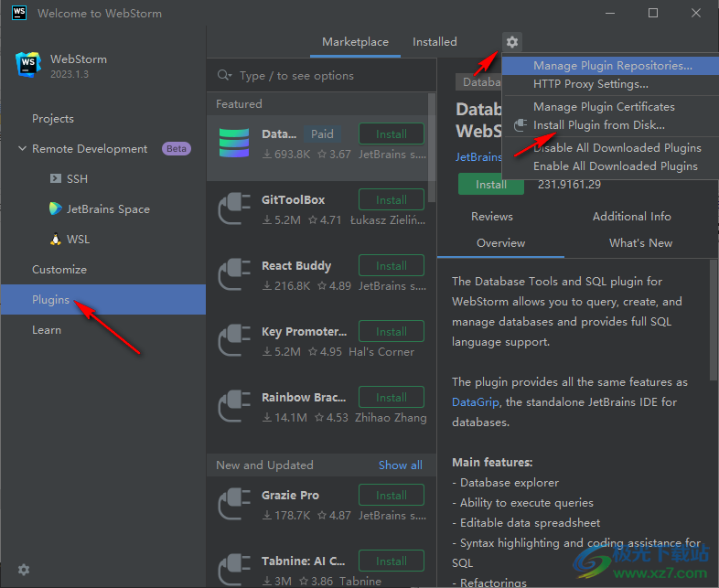The width and height of the screenshot is (719, 588).
Task: Click the plugin list scrollbar
Action: click(x=432, y=147)
